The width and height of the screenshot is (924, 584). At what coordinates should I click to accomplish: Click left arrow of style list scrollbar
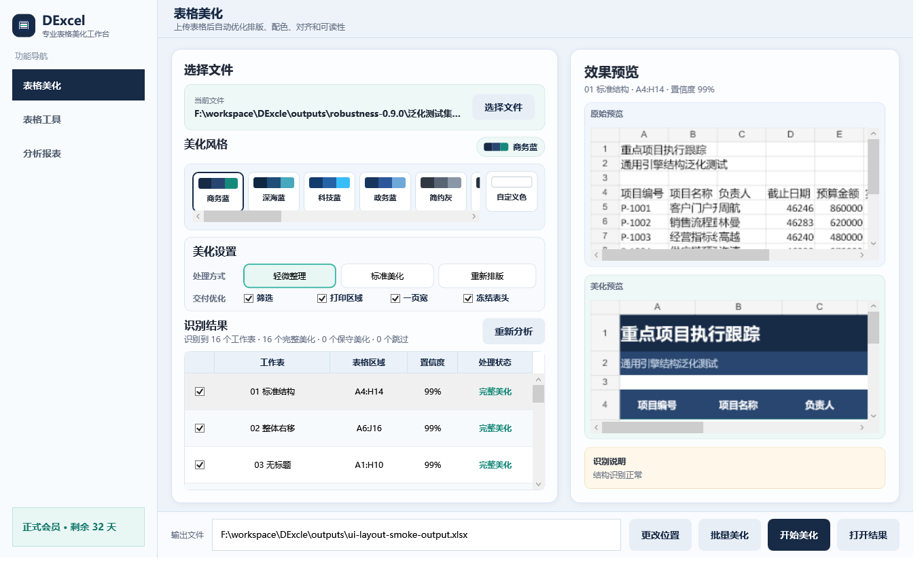coord(198,216)
